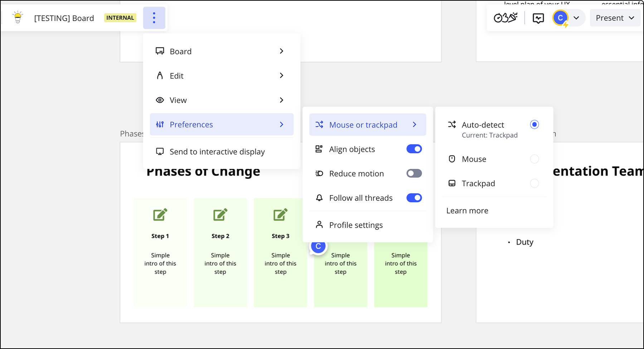
Task: Open the collaborators dropdown arrow beside avatar
Action: click(x=576, y=18)
